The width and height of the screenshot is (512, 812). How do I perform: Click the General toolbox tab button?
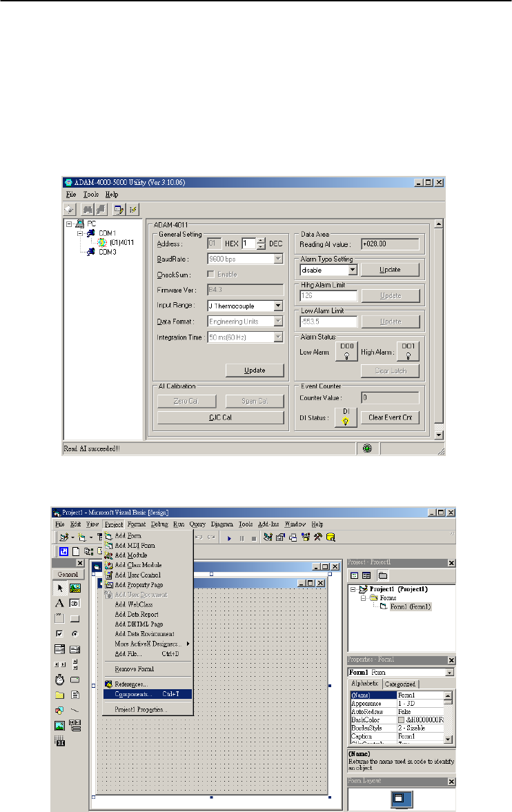point(68,574)
